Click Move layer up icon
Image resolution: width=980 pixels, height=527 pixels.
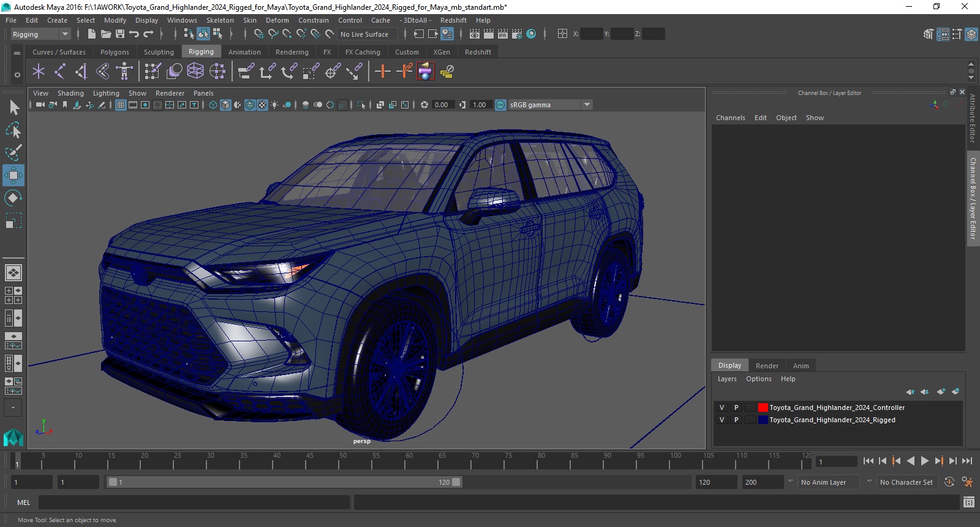point(910,392)
